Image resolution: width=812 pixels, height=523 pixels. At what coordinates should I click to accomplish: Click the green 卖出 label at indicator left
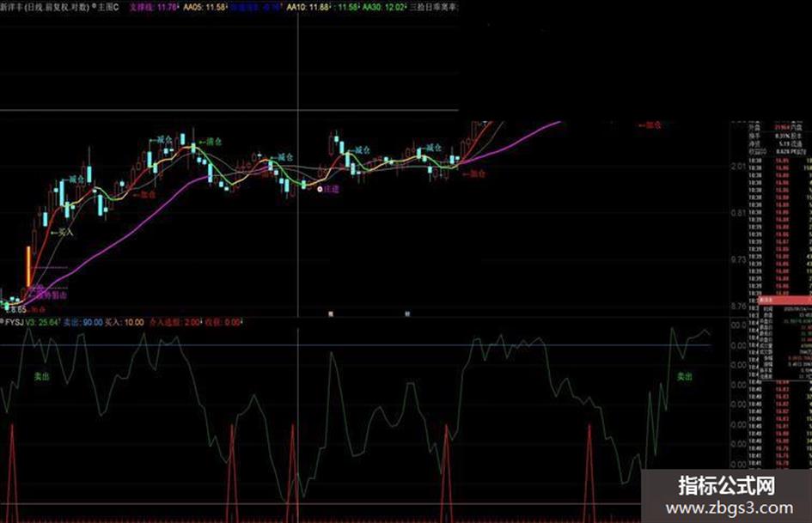click(x=41, y=376)
